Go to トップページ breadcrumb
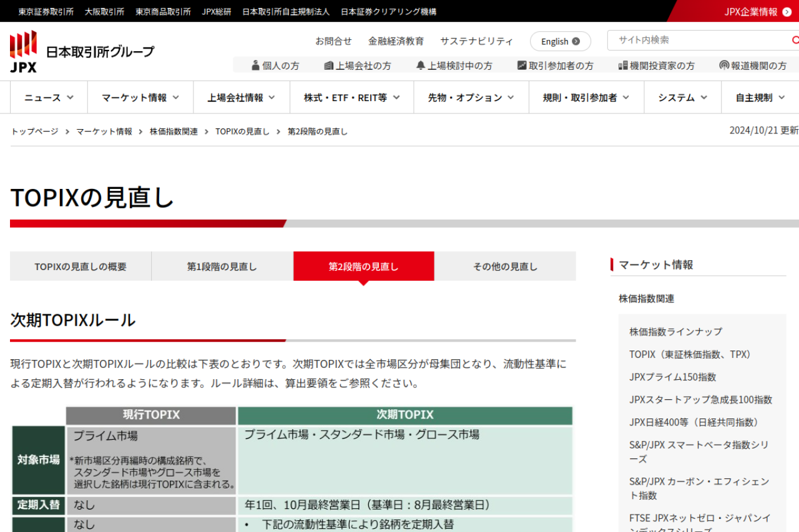This screenshot has width=799, height=532. click(x=34, y=132)
